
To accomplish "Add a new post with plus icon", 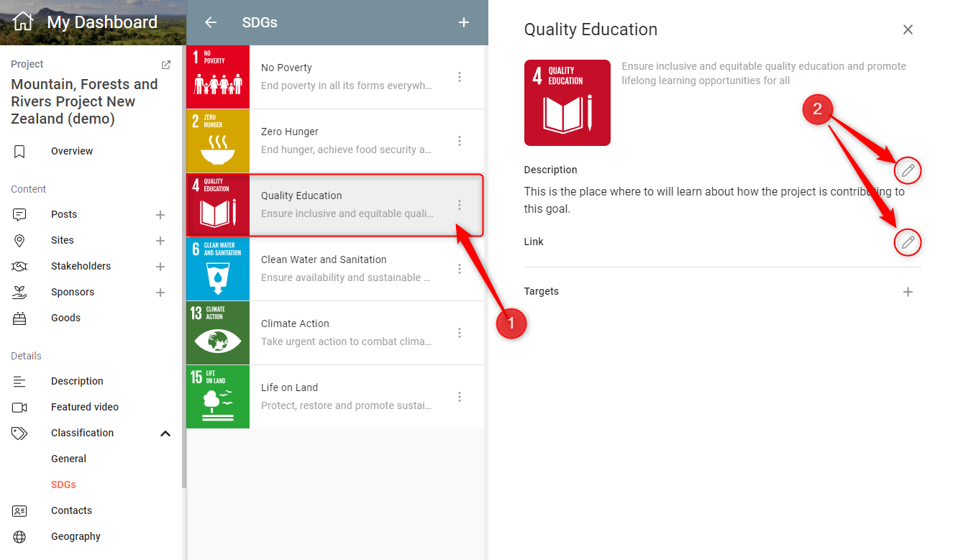I will tap(160, 214).
